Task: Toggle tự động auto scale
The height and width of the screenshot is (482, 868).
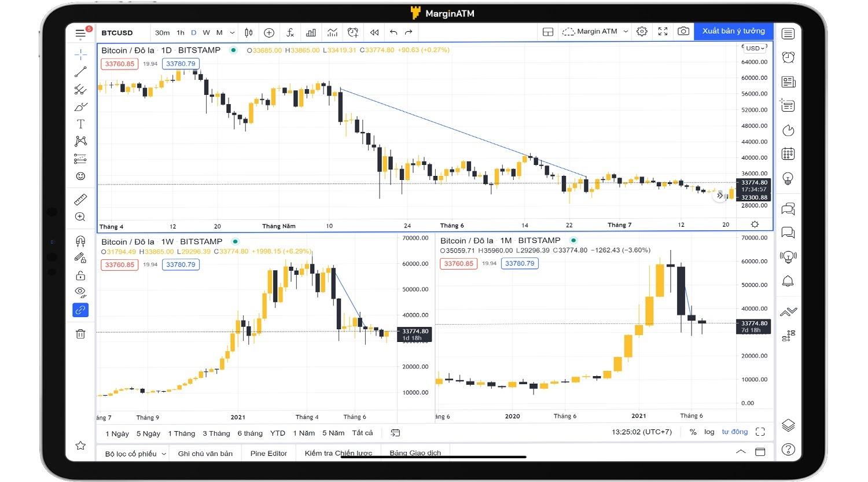Action: click(x=735, y=432)
